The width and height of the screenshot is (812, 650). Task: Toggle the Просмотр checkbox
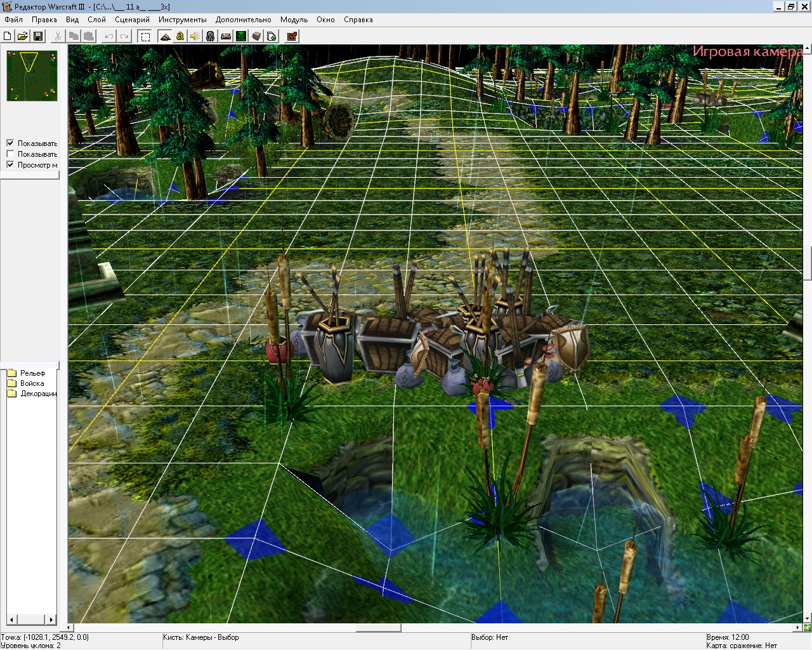(10, 164)
